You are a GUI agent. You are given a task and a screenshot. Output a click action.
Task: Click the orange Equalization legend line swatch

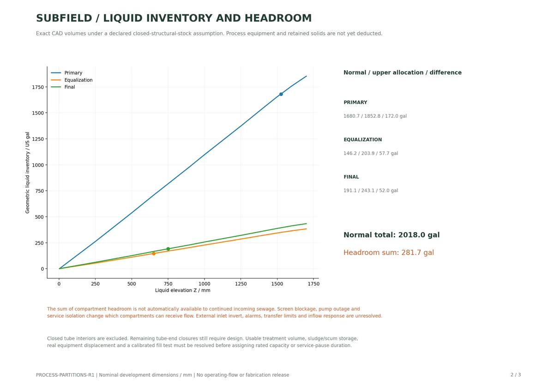coord(56,80)
